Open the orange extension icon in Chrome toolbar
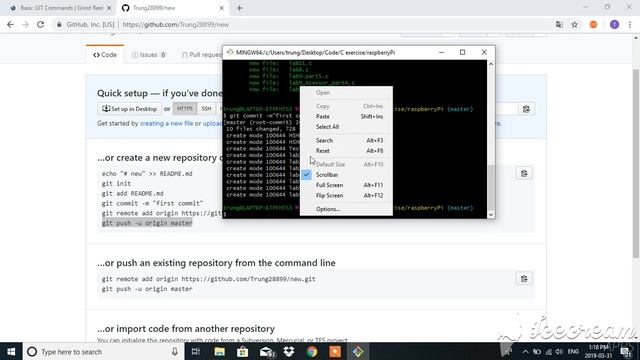The width and height of the screenshot is (640, 360). tap(593, 24)
